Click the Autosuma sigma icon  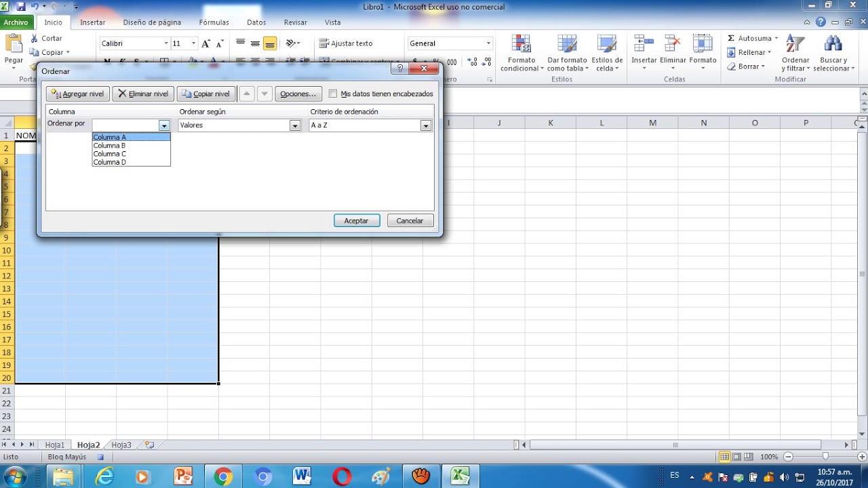[731, 39]
